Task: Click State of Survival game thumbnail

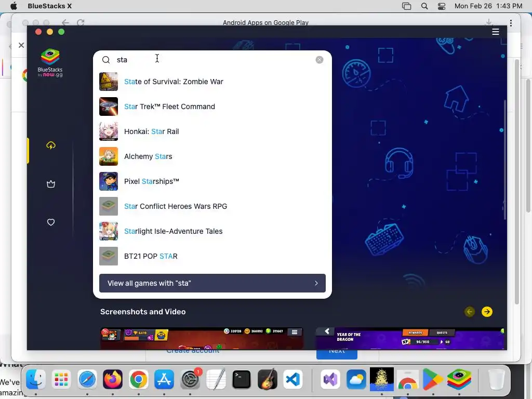Action: (109, 82)
